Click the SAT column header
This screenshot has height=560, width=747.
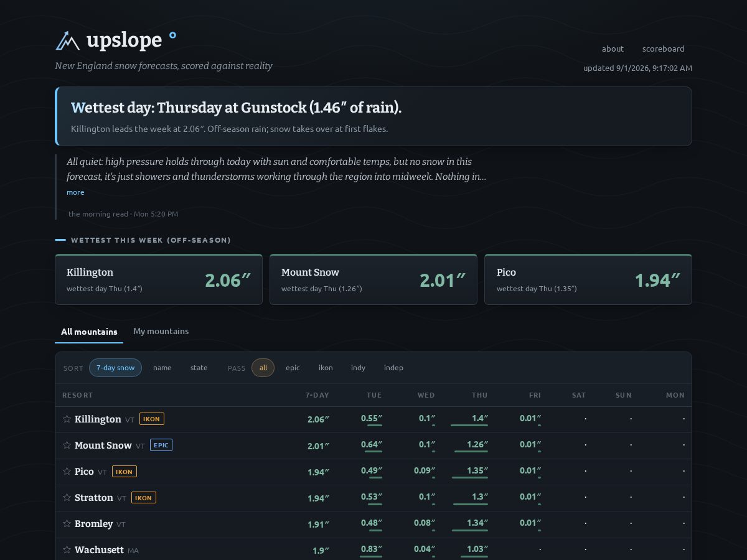point(579,395)
